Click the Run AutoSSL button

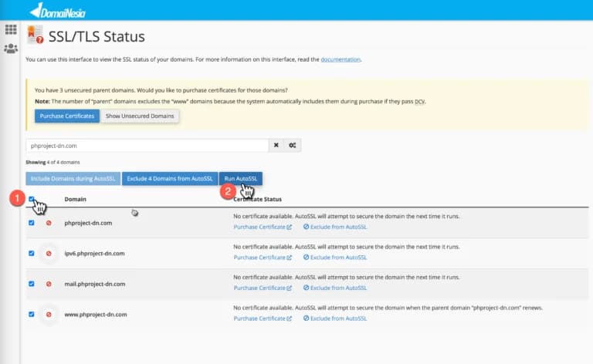[x=241, y=178]
